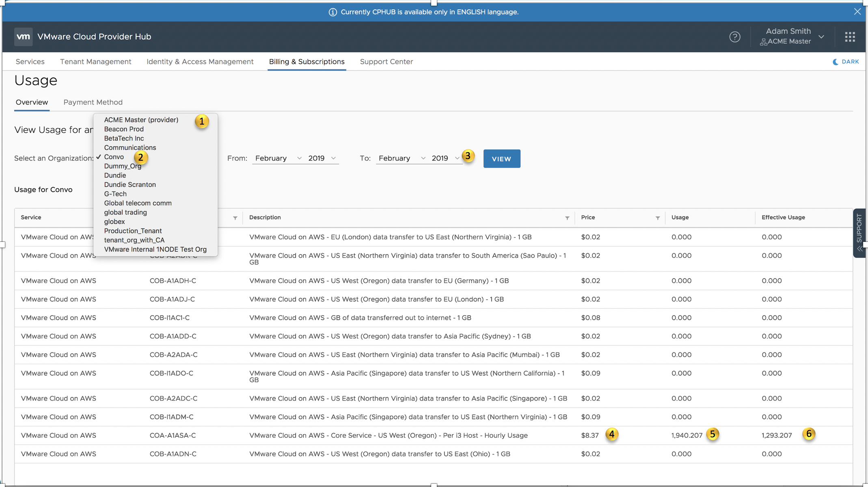Click the Description column filter icon
This screenshot has height=487, width=868.
(x=567, y=218)
